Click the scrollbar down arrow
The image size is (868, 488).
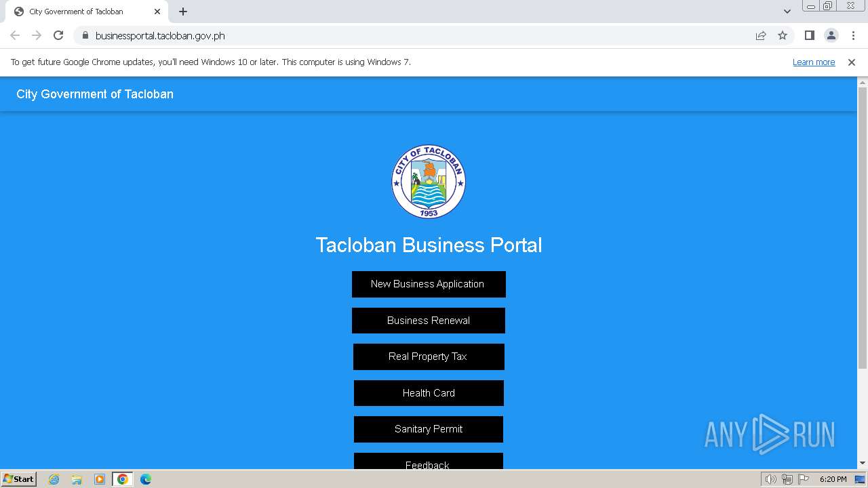click(863, 464)
